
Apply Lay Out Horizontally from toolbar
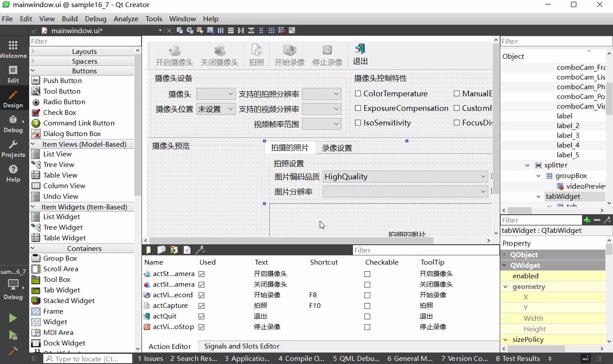[x=220, y=30]
